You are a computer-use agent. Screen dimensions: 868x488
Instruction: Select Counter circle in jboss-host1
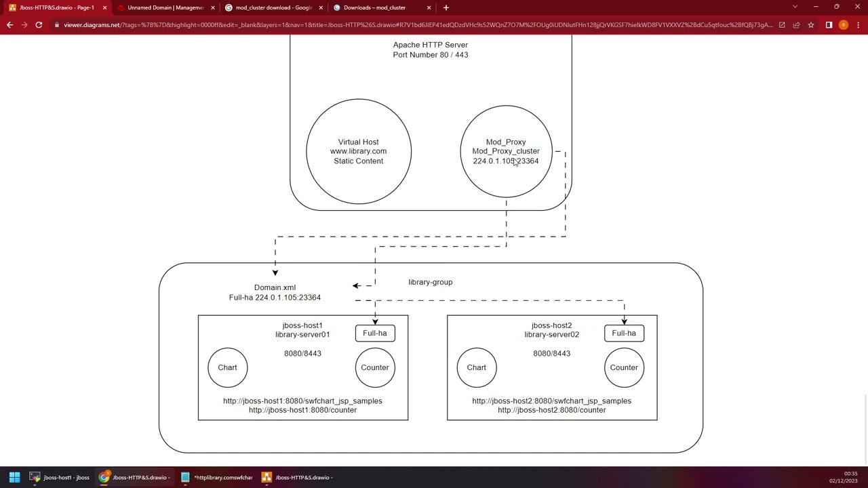tap(375, 367)
